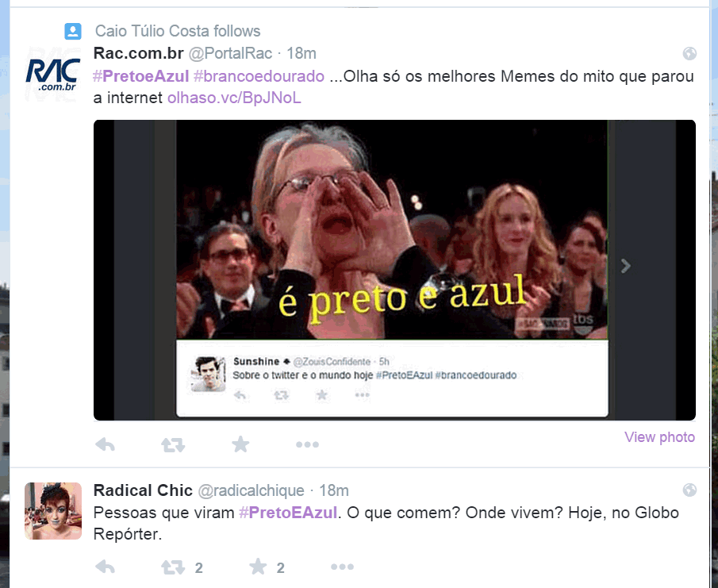Advance to next photo with right chevron

click(625, 266)
